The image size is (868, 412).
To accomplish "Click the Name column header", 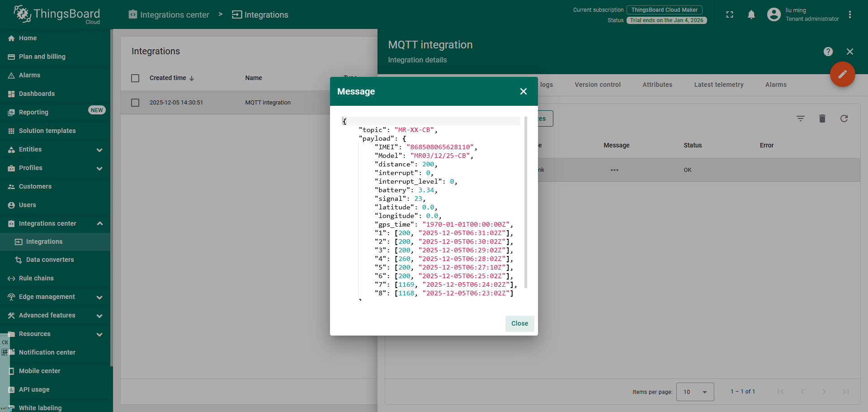I will point(254,78).
